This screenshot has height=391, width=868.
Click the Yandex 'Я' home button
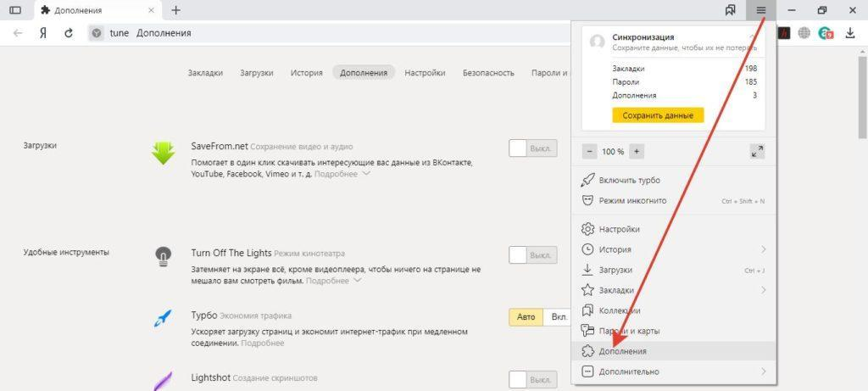[x=42, y=33]
